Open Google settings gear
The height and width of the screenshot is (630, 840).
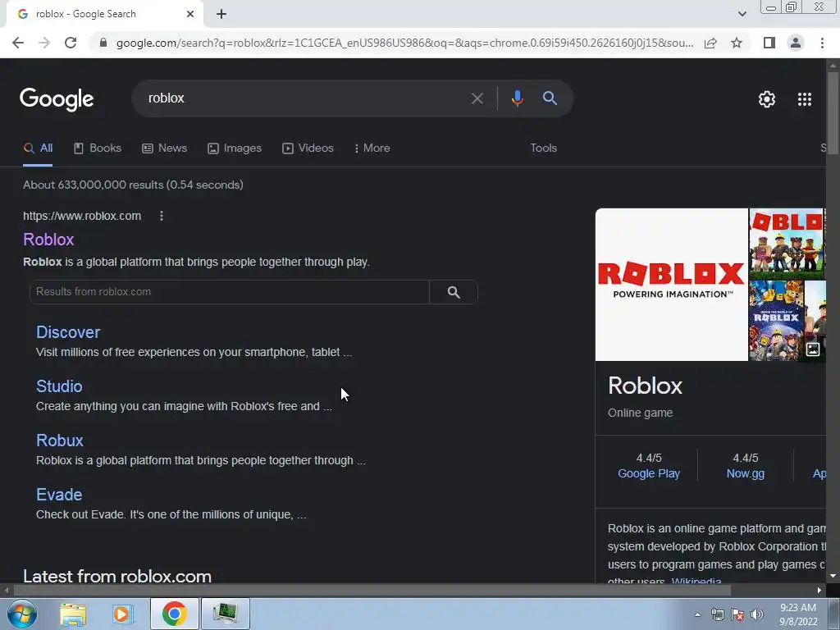click(767, 99)
